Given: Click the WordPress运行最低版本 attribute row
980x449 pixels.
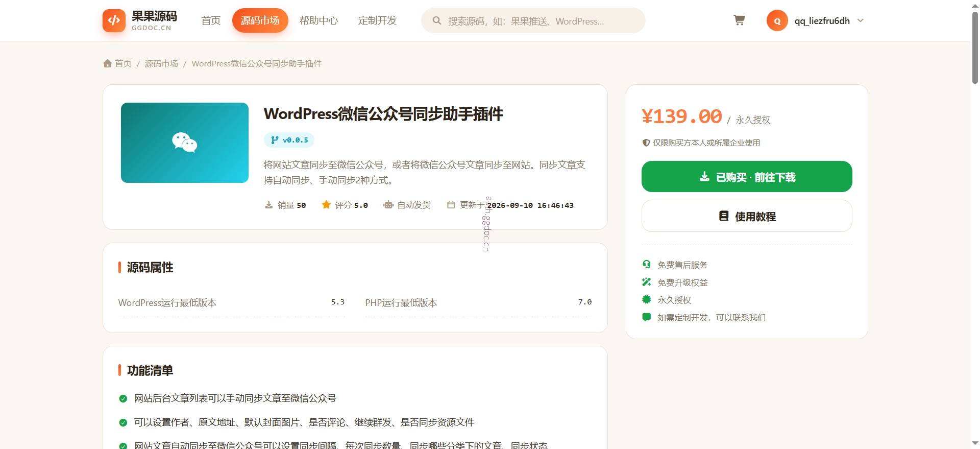Looking at the screenshot, I should click(x=232, y=303).
